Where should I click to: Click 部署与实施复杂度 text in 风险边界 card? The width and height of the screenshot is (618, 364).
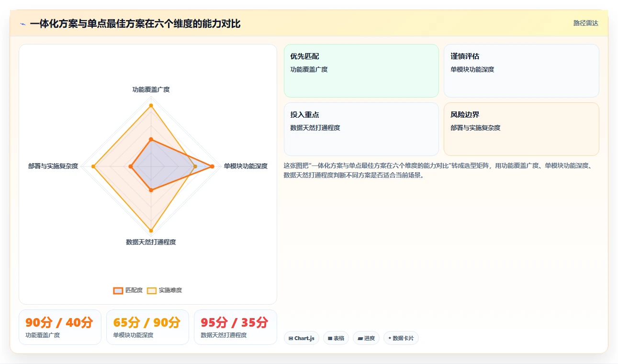pyautogui.click(x=475, y=128)
